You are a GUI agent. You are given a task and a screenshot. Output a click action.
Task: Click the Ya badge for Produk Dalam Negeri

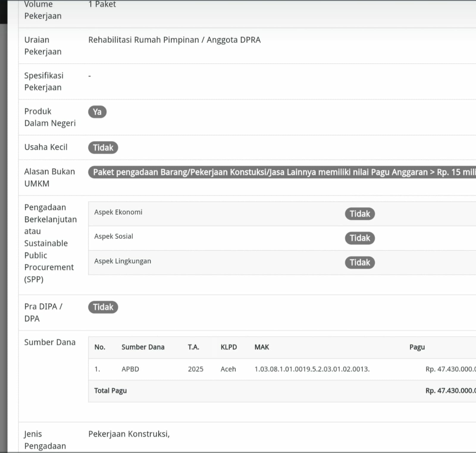[x=97, y=112]
